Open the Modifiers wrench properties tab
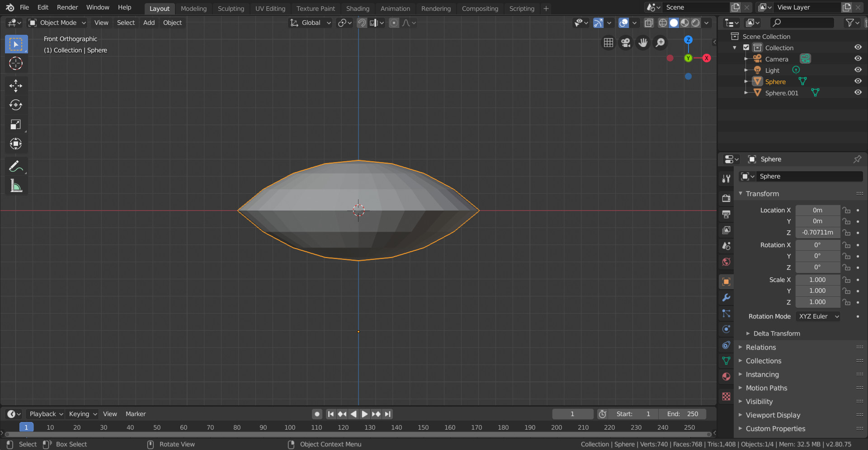 (726, 298)
